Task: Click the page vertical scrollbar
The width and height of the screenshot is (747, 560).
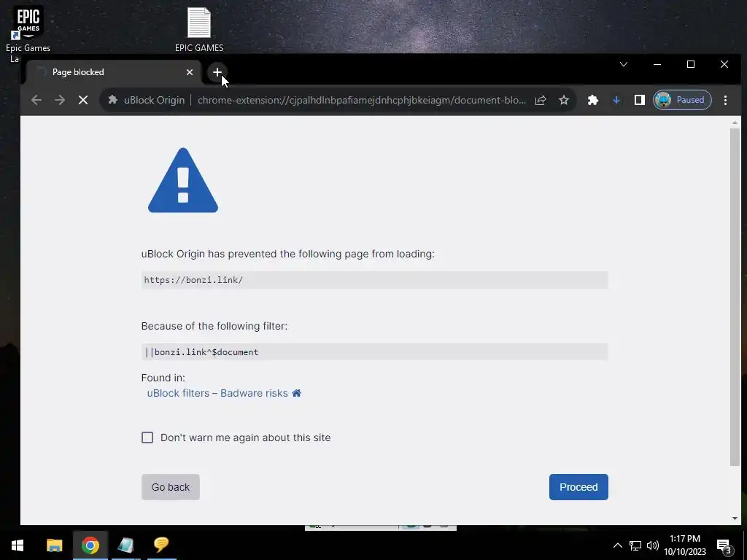Action: click(735, 297)
